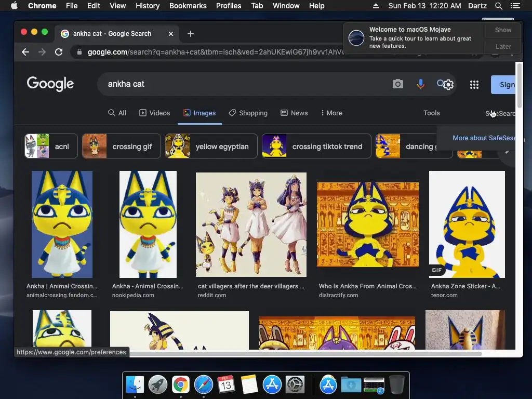This screenshot has height=399, width=532.
Task: Open the Google apps grid icon
Action: tap(474, 85)
